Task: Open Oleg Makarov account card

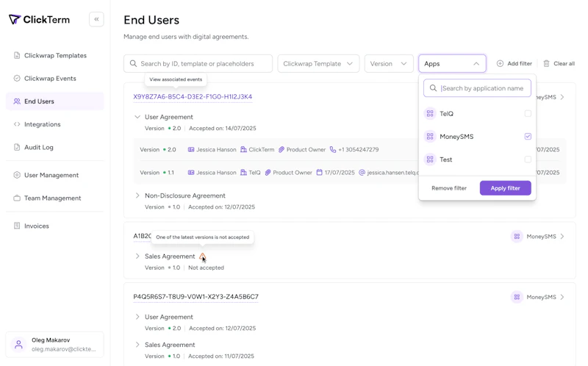Action: (54, 345)
